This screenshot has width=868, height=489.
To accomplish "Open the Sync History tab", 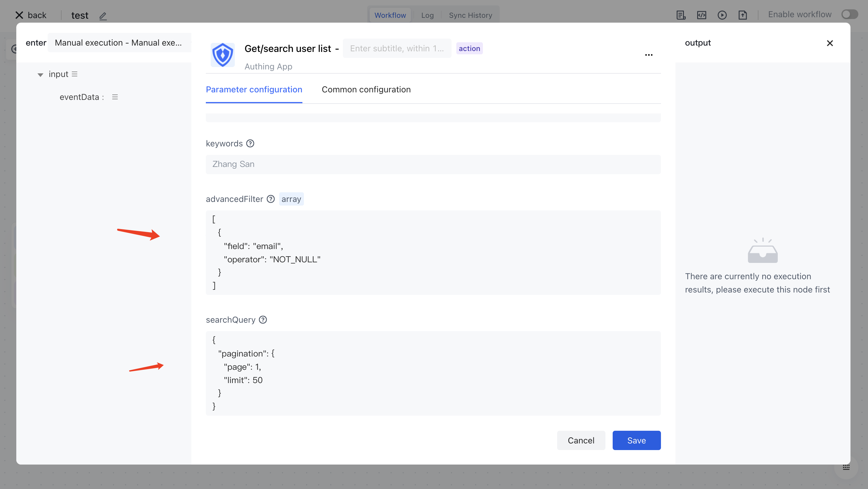I will click(471, 15).
